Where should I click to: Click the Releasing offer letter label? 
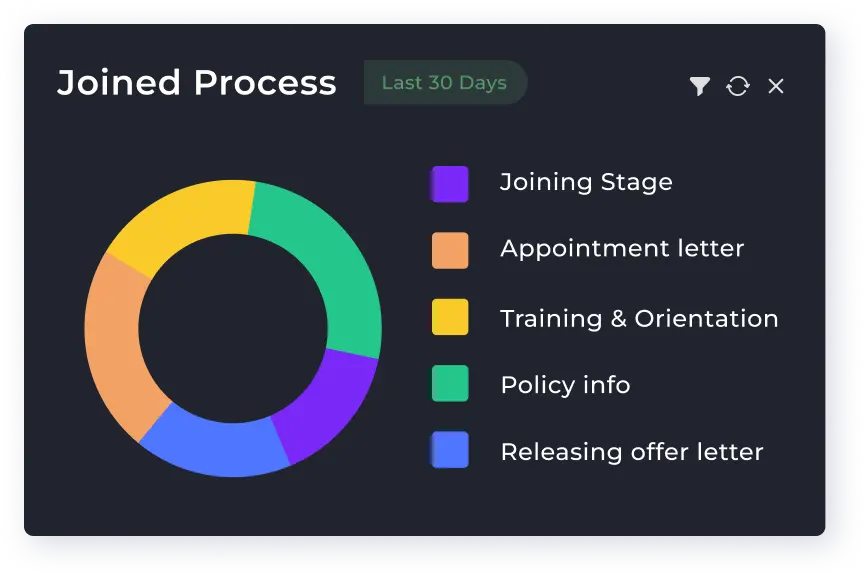coord(631,451)
